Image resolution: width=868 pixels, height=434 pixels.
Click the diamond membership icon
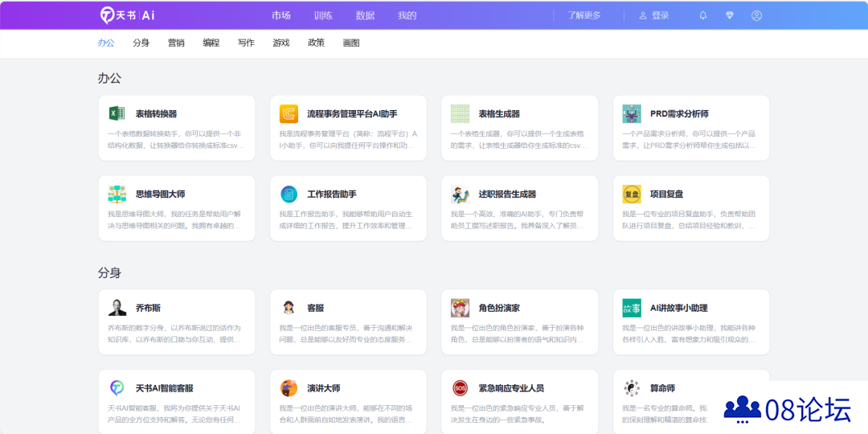(730, 15)
